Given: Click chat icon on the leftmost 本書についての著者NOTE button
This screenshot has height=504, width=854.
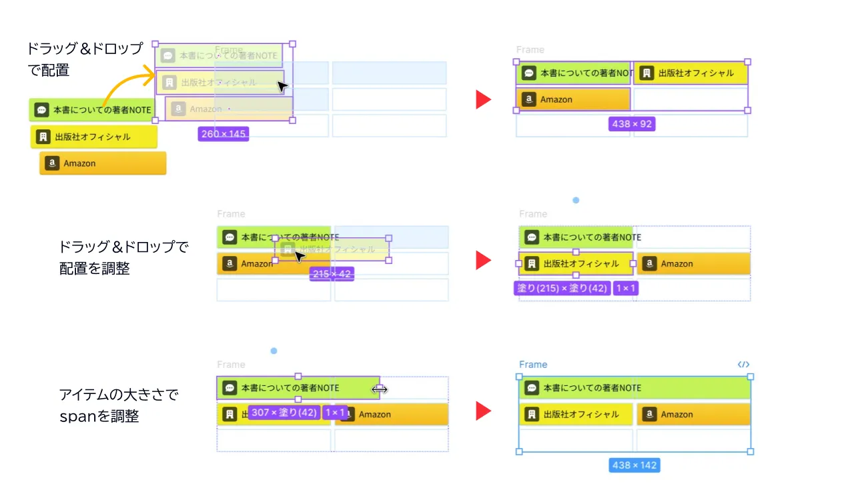Looking at the screenshot, I should [x=42, y=110].
